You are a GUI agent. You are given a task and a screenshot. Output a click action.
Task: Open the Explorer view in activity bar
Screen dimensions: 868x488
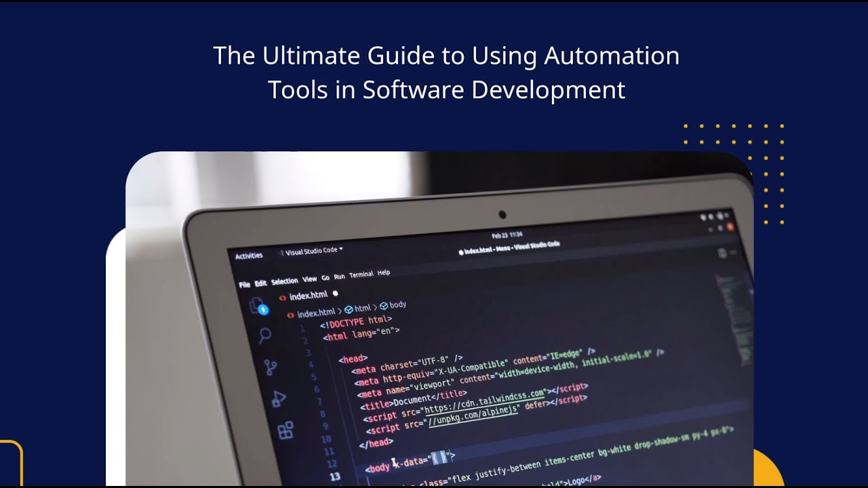point(258,306)
